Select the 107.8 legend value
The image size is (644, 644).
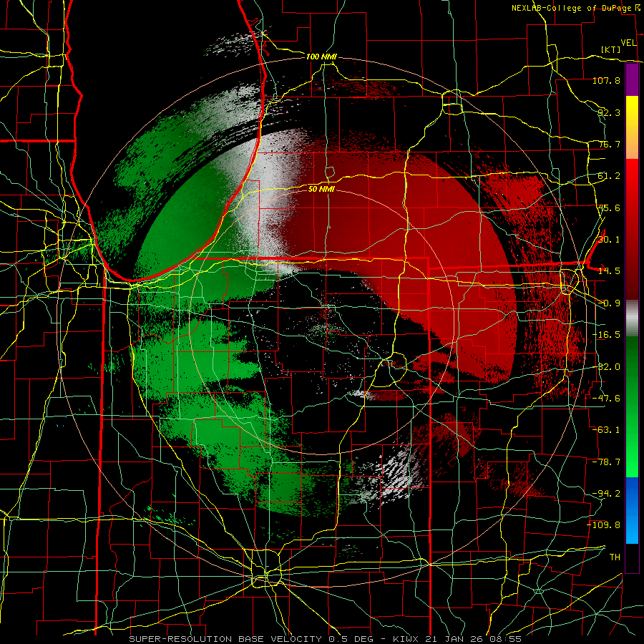(x=606, y=80)
